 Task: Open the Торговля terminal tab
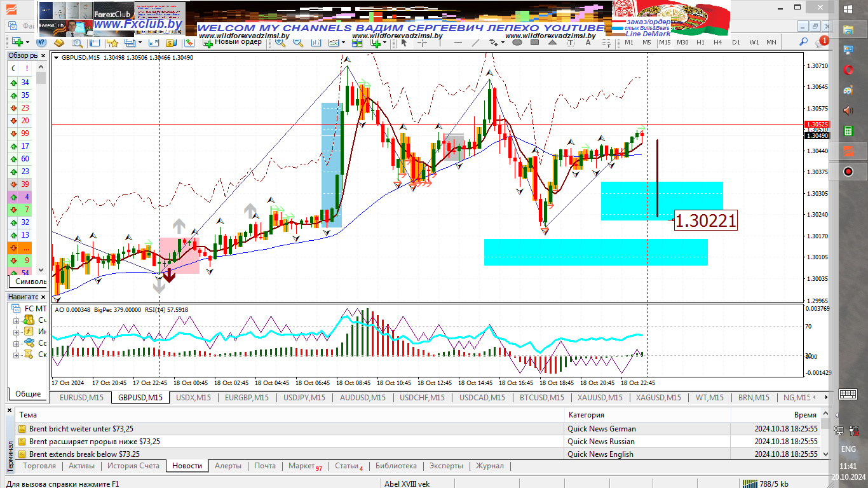pyautogui.click(x=39, y=466)
